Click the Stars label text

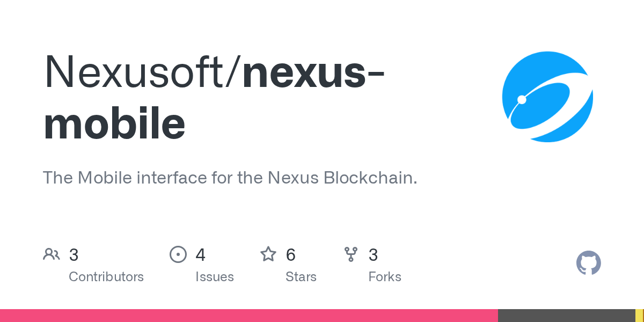(x=301, y=277)
